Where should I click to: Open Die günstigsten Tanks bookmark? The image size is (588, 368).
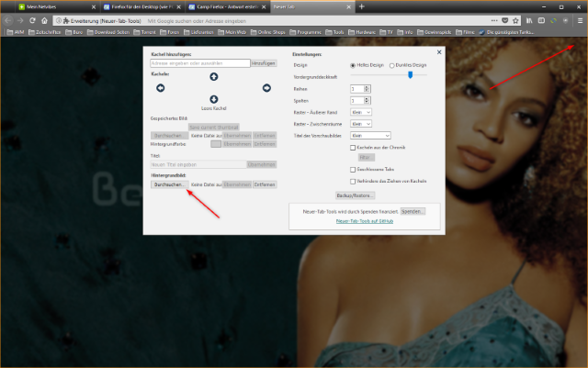[x=506, y=32]
